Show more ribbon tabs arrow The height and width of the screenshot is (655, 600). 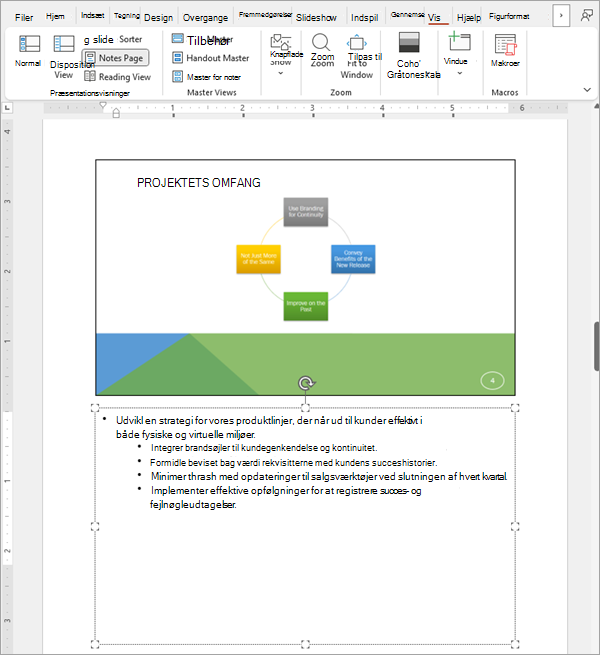click(561, 15)
